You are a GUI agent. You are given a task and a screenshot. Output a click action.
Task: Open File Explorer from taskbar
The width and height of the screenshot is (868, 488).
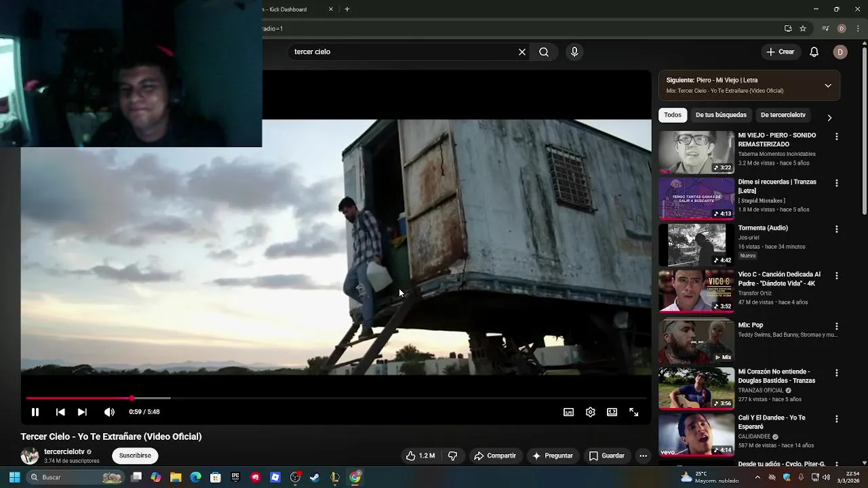point(176,477)
